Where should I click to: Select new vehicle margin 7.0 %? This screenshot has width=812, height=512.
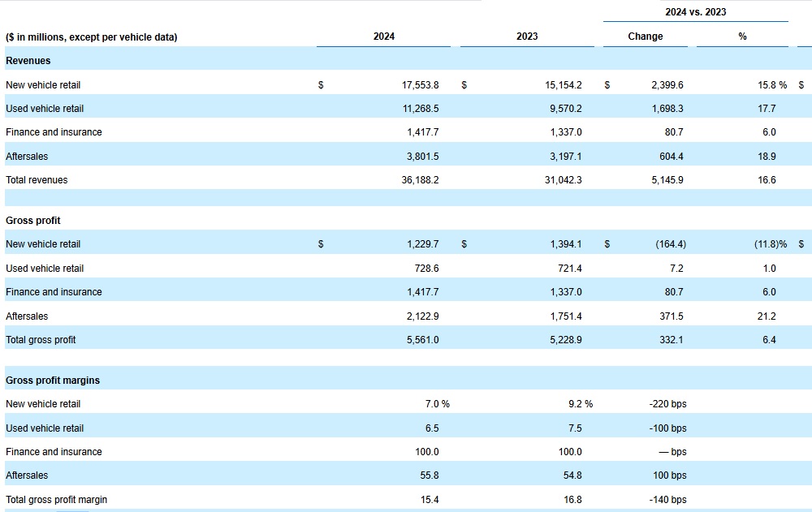[438, 404]
